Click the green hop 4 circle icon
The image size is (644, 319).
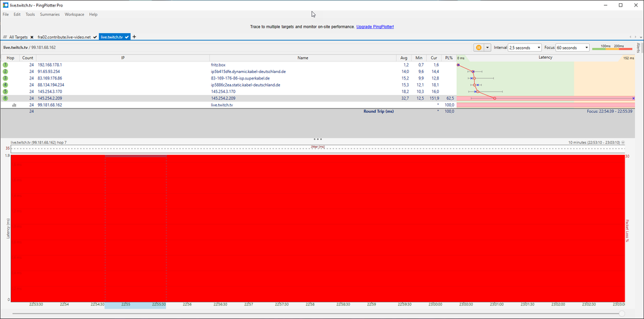[x=5, y=85]
